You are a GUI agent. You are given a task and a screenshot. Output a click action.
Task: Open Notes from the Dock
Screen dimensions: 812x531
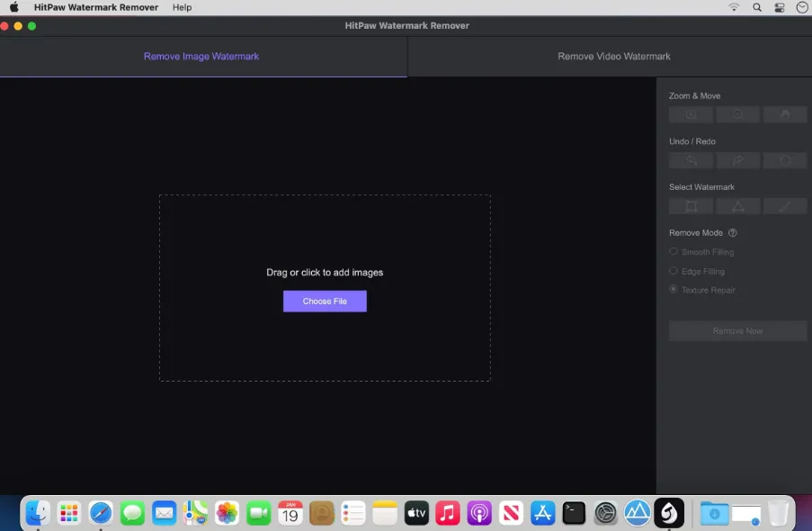(385, 513)
